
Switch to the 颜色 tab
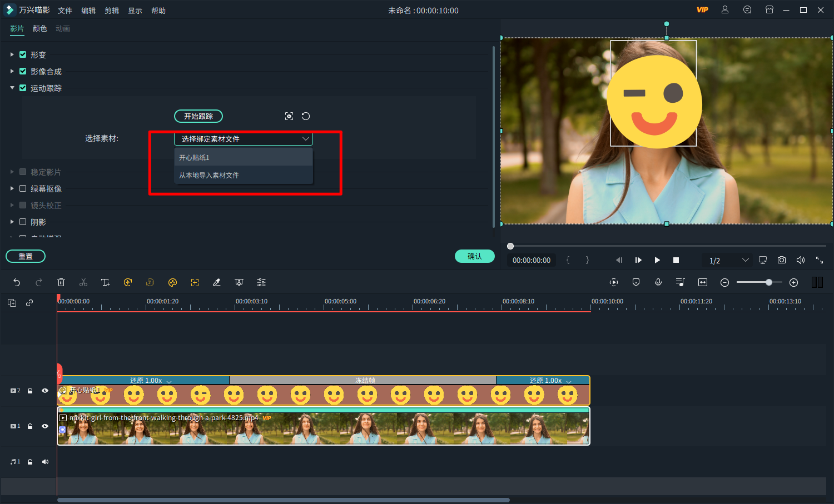(x=40, y=28)
